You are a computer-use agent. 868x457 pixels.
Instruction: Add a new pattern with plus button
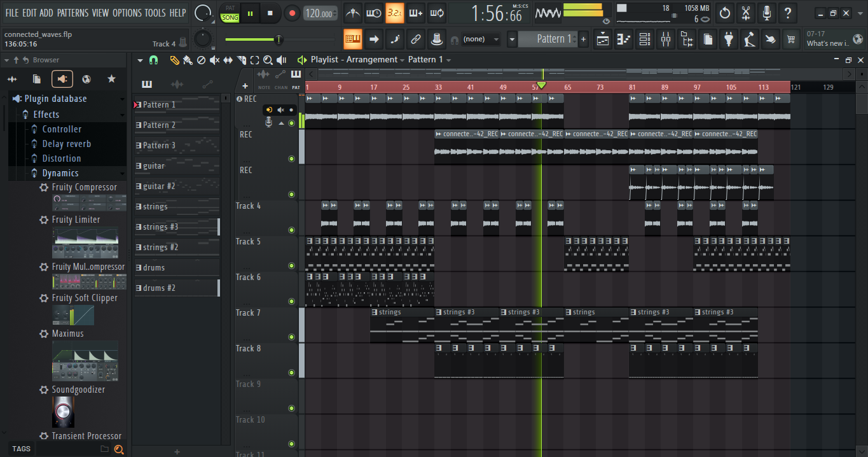pos(583,39)
